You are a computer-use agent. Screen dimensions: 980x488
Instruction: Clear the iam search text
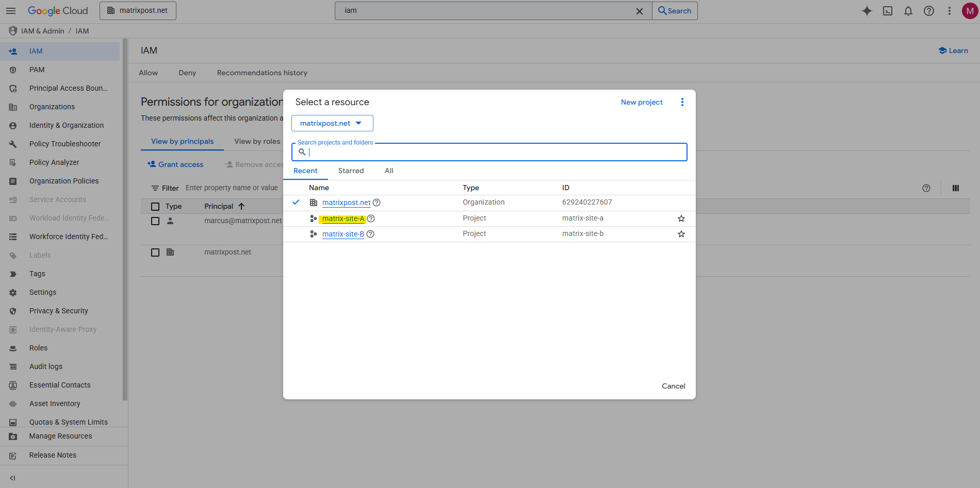pyautogui.click(x=639, y=11)
